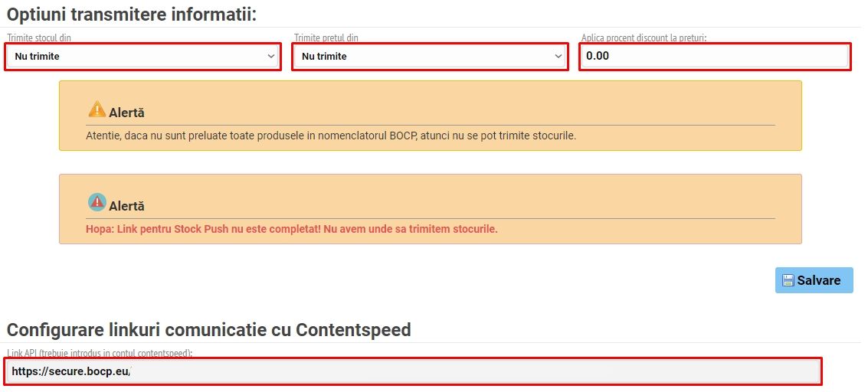Expand the chevron of the stock dropdown

click(x=271, y=57)
